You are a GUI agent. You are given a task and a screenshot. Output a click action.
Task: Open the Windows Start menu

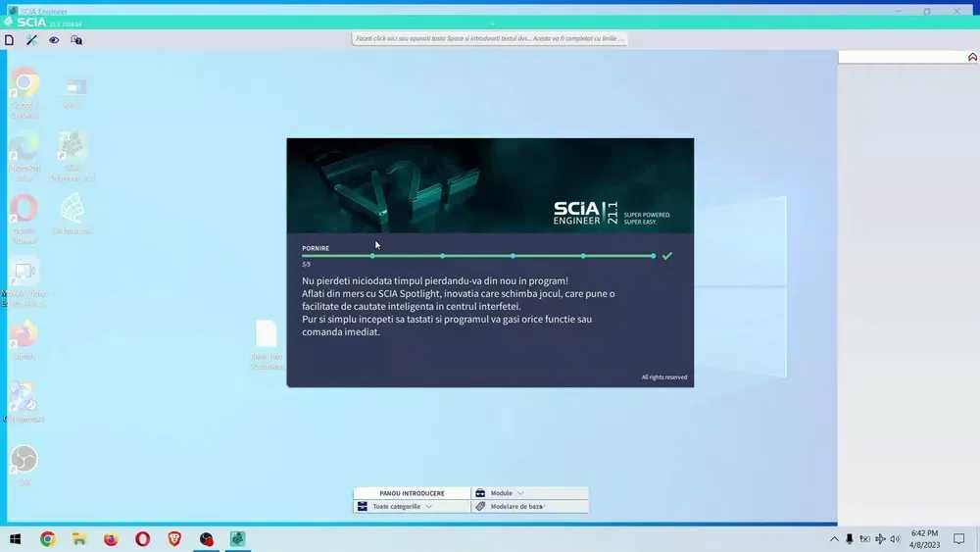point(15,539)
